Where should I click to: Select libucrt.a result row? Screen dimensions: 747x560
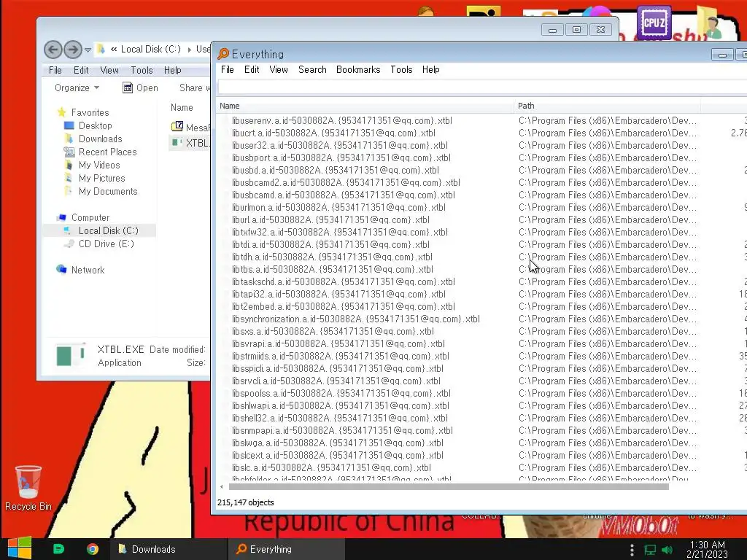333,133
